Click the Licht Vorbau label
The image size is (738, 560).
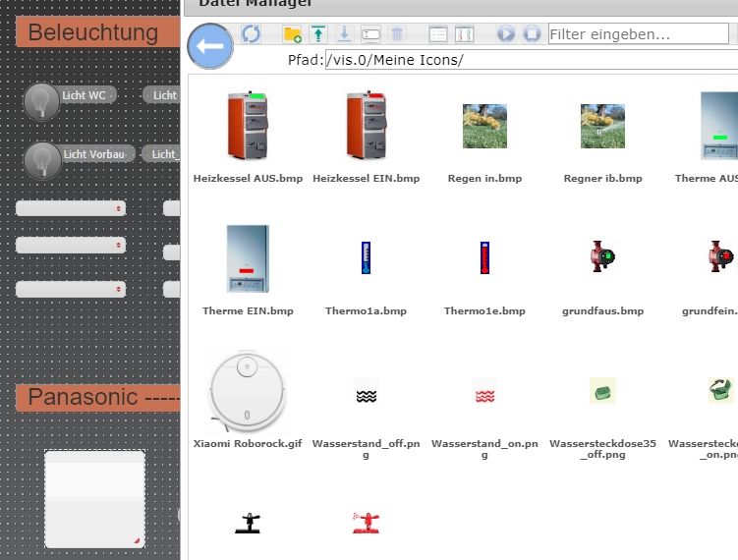(94, 154)
